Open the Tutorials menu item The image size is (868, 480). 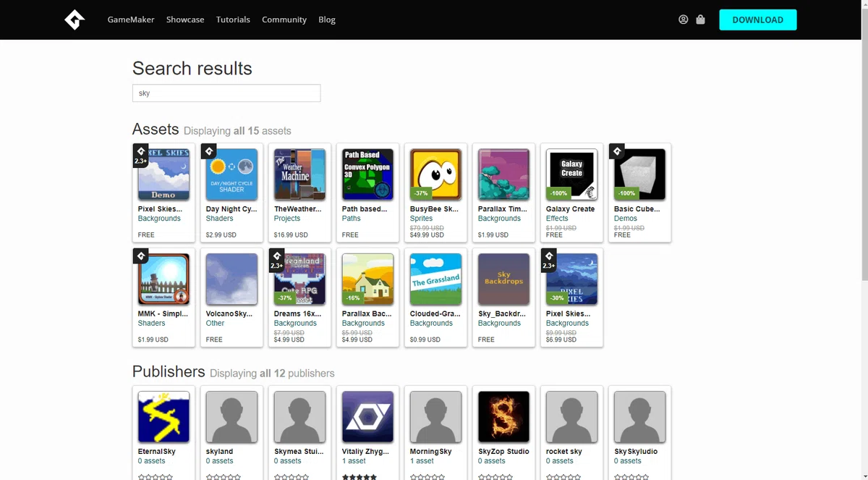tap(233, 20)
